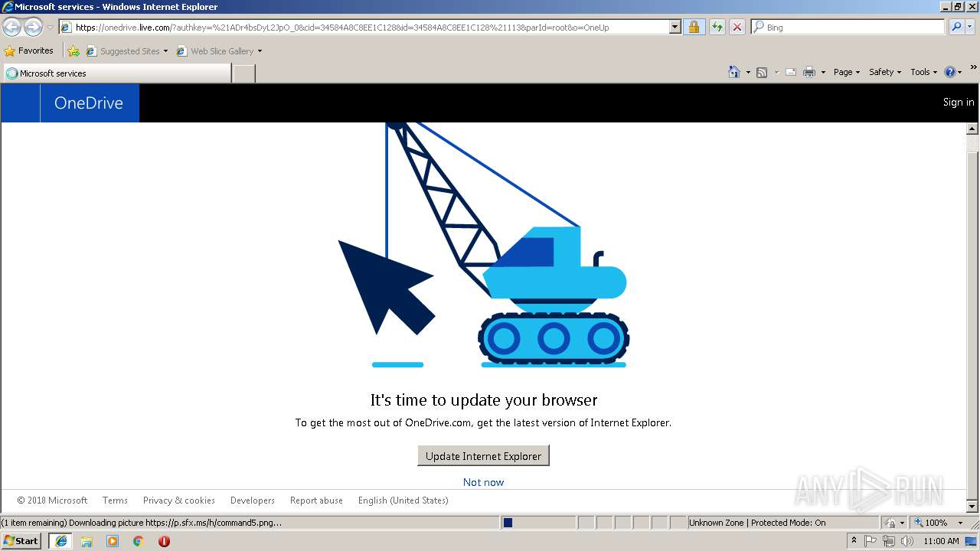Expand the command bar overflow chevron
Viewport: 980px width, 551px height.
[974, 69]
